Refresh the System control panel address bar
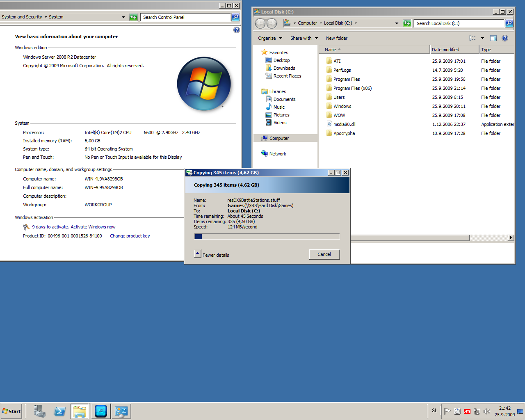 click(x=133, y=17)
